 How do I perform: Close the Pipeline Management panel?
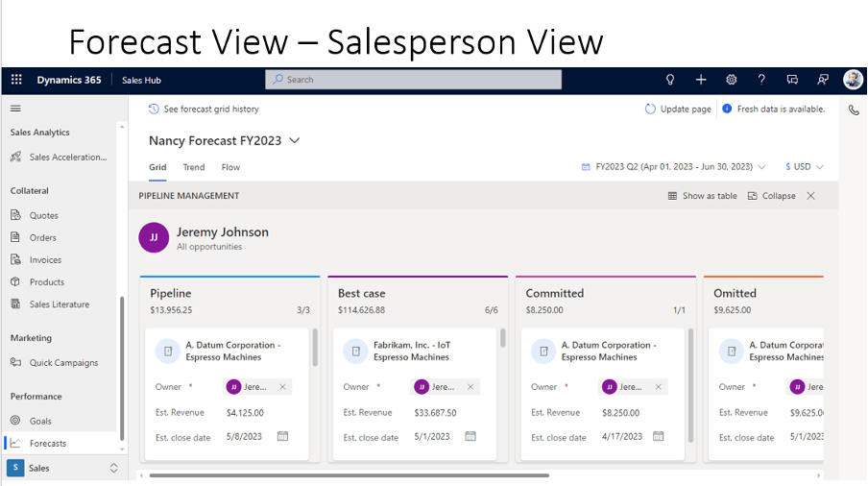(x=810, y=196)
